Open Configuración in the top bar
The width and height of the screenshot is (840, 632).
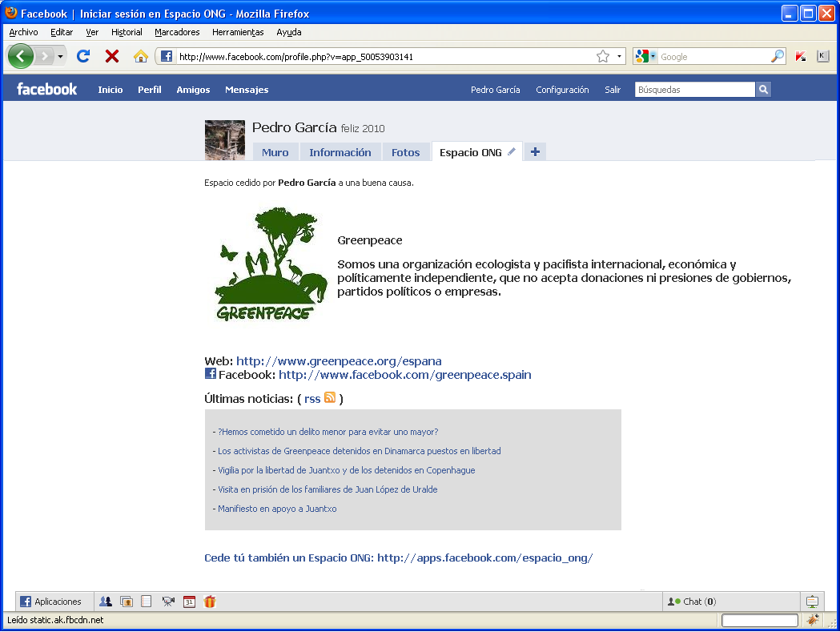click(562, 90)
